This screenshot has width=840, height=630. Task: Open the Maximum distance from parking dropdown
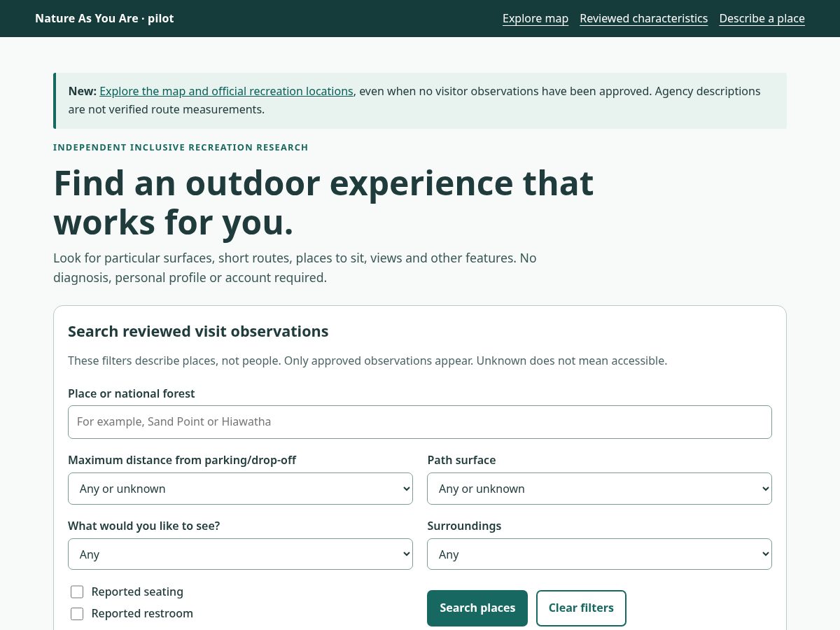pos(240,489)
